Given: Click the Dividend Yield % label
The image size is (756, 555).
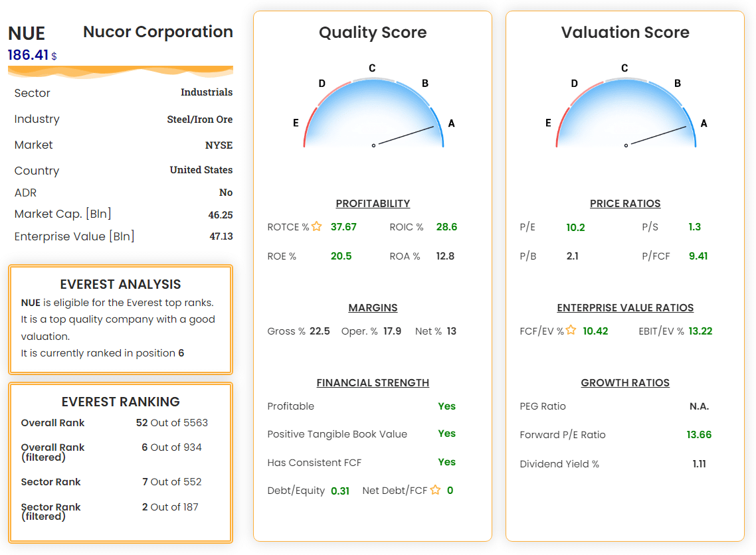Looking at the screenshot, I should tap(559, 464).
